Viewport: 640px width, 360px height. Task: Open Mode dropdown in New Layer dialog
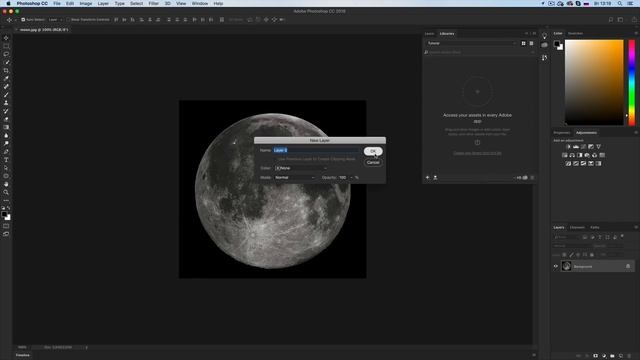point(295,178)
